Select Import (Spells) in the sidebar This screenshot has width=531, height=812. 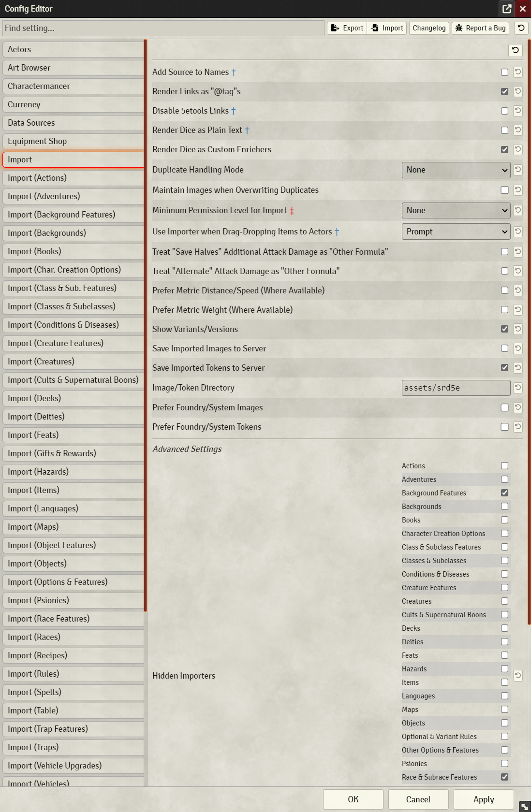pos(73,692)
